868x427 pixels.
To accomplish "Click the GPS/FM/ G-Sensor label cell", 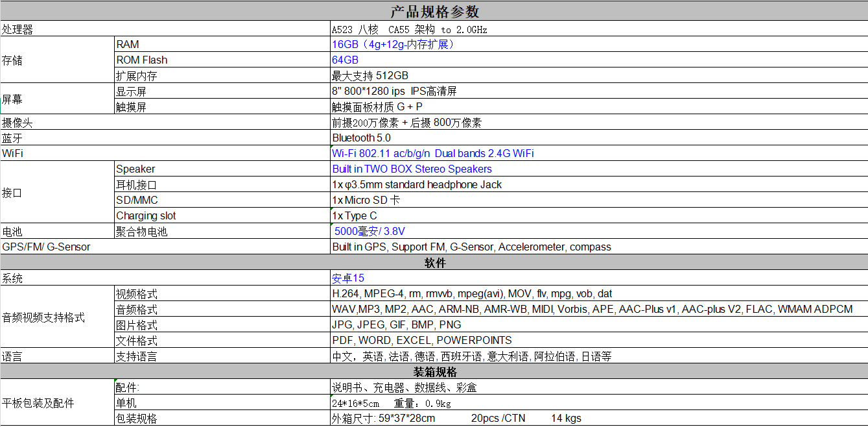I will [165, 247].
